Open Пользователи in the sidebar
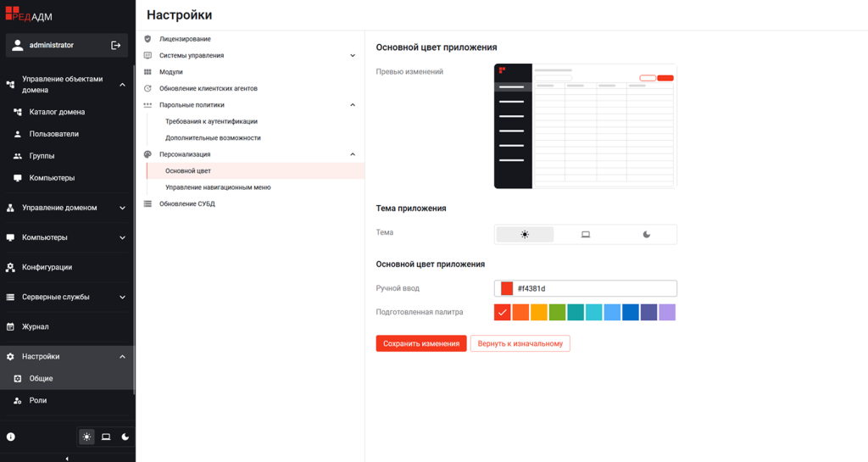Image resolution: width=868 pixels, height=462 pixels. point(53,134)
